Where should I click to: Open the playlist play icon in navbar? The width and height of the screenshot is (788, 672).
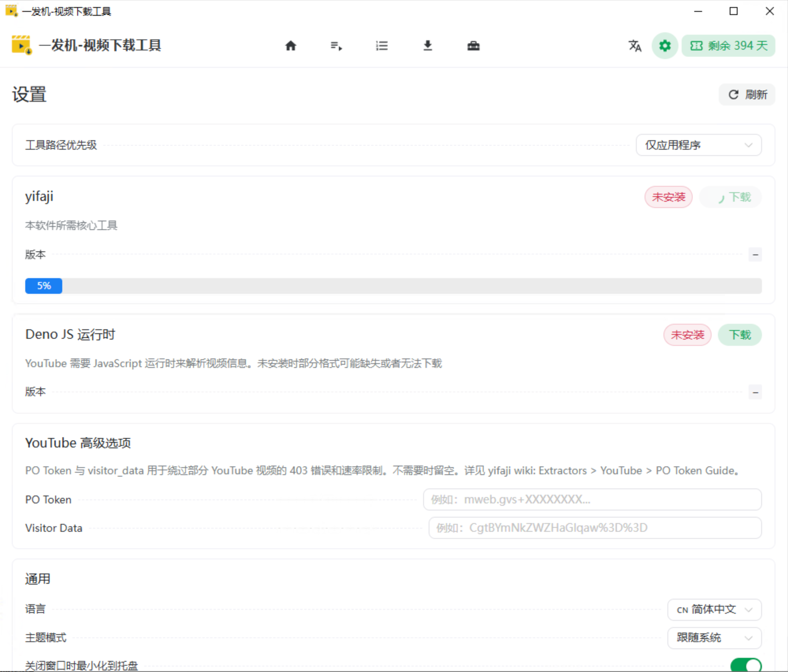336,46
